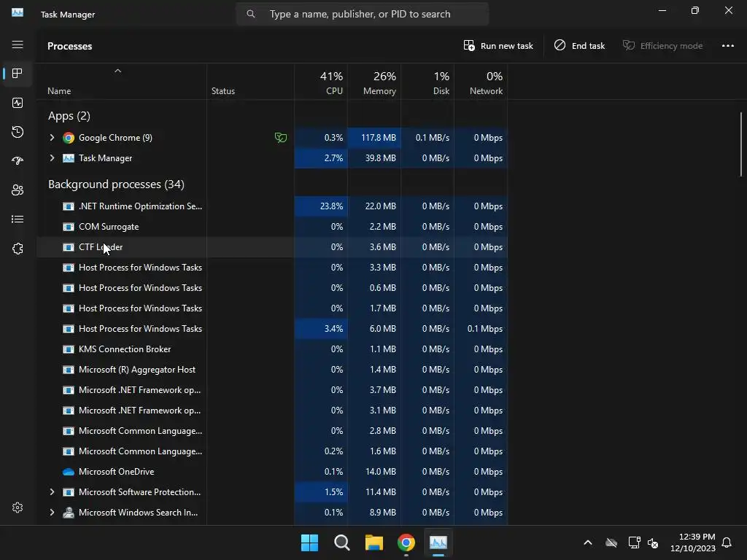Click the muted volume tray icon

pos(653,542)
